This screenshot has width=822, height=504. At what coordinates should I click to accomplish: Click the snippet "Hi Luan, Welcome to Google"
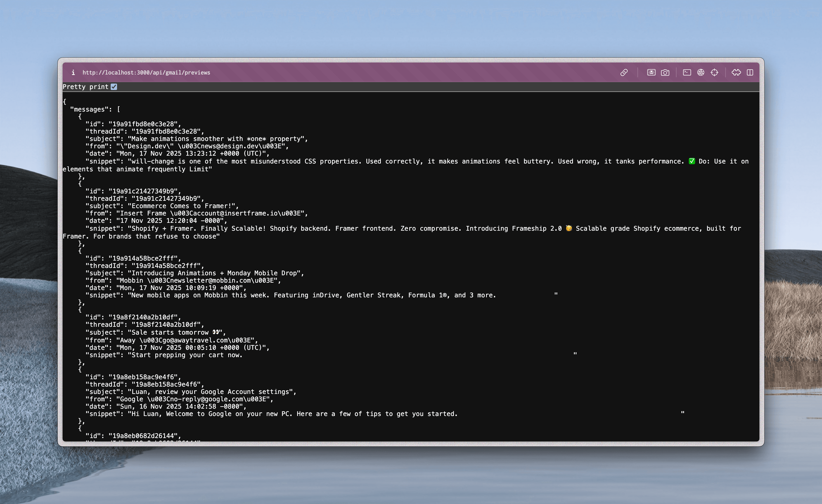point(385,414)
